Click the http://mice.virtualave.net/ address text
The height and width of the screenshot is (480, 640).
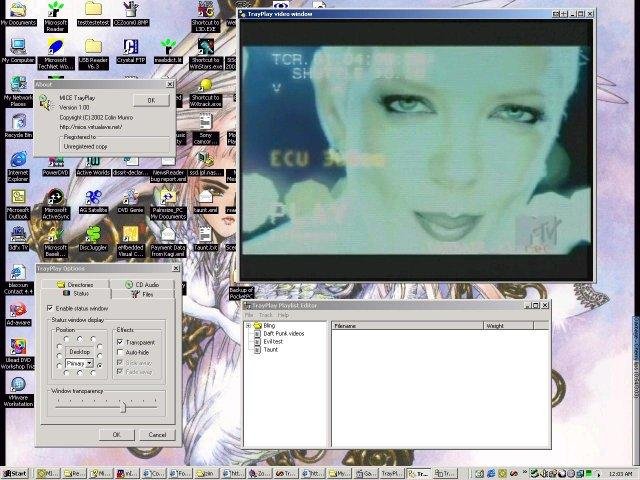click(91, 127)
